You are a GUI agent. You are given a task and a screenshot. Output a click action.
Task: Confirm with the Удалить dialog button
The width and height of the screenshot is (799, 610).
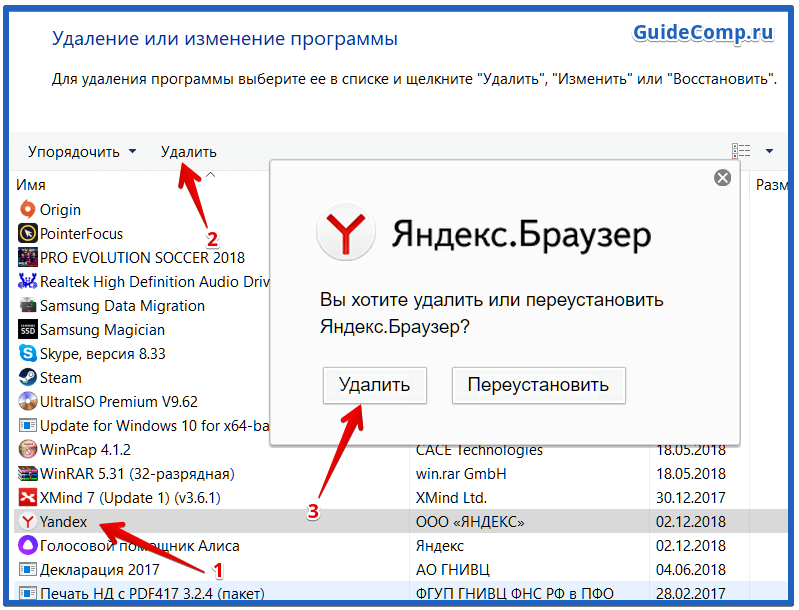[375, 385]
